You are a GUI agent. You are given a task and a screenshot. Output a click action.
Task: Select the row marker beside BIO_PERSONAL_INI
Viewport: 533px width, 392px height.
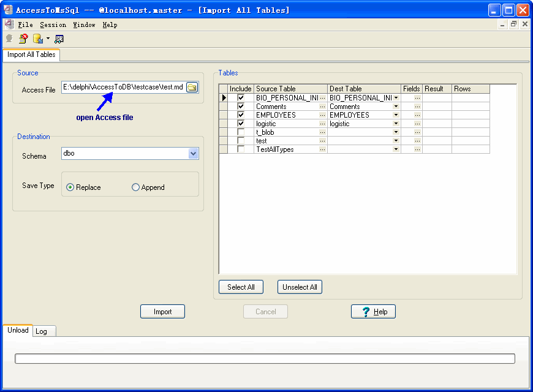tap(224, 98)
